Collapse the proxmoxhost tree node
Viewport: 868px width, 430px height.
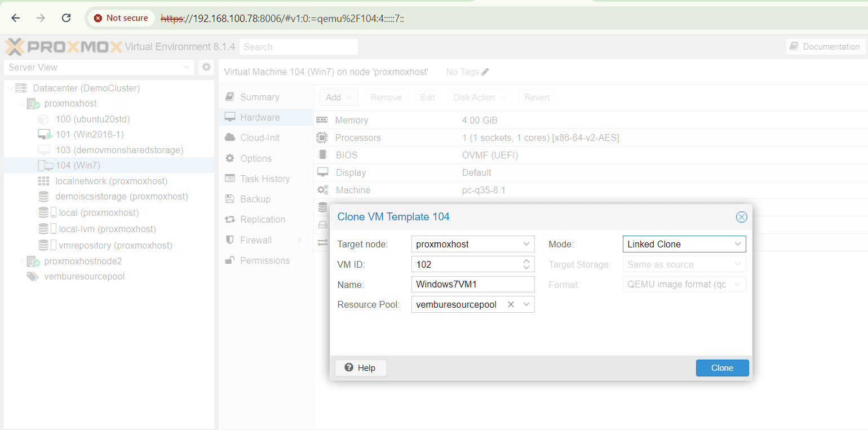(x=22, y=104)
